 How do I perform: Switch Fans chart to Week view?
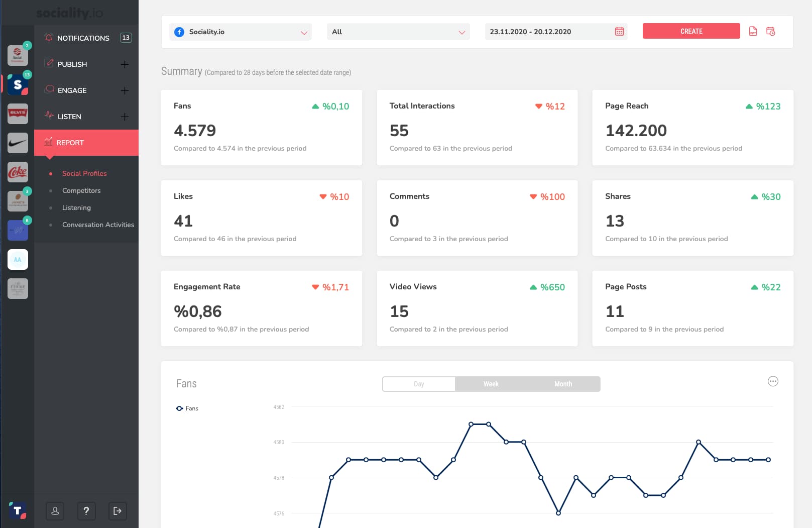[491, 384]
